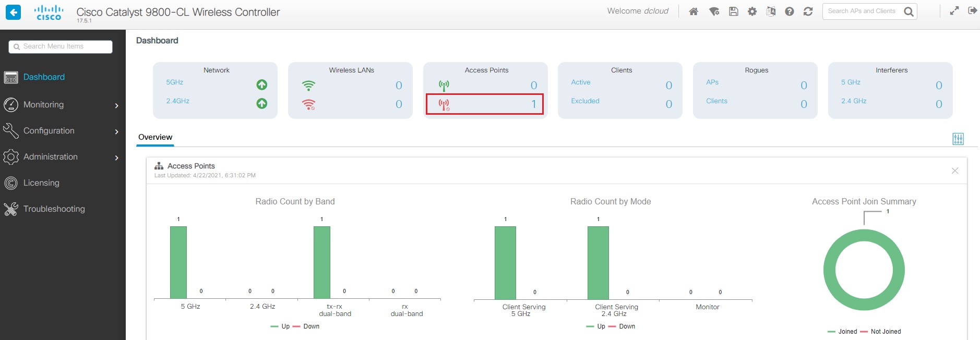Click 5GHz network up arrow status icon
This screenshot has height=340, width=980.
[262, 84]
